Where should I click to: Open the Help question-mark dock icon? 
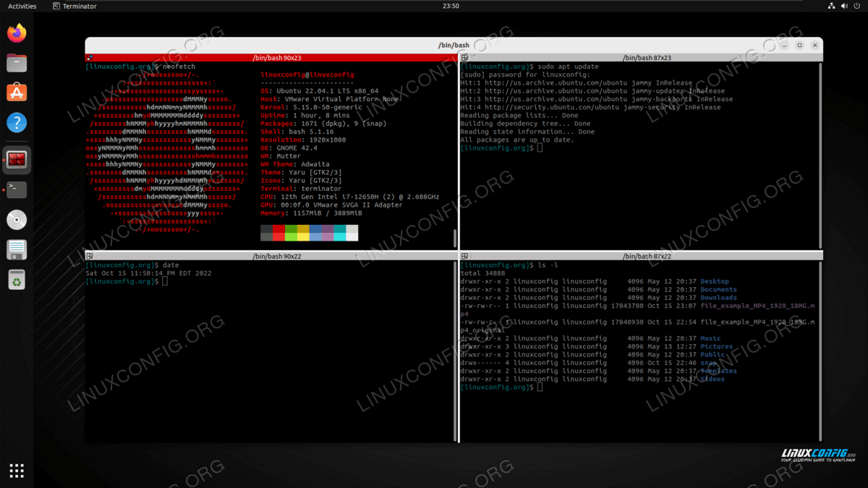(17, 122)
